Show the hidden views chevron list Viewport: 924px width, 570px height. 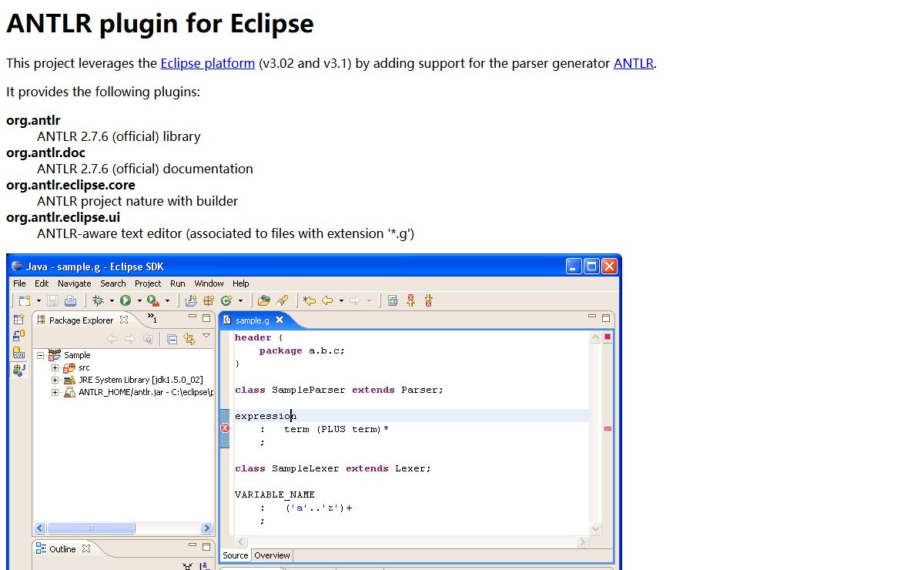[152, 318]
